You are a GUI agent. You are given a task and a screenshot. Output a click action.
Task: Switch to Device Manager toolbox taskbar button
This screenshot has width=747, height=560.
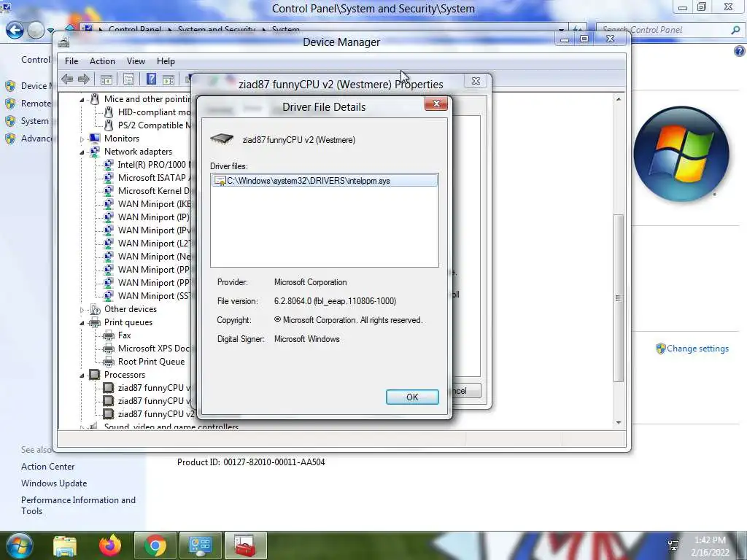click(245, 546)
